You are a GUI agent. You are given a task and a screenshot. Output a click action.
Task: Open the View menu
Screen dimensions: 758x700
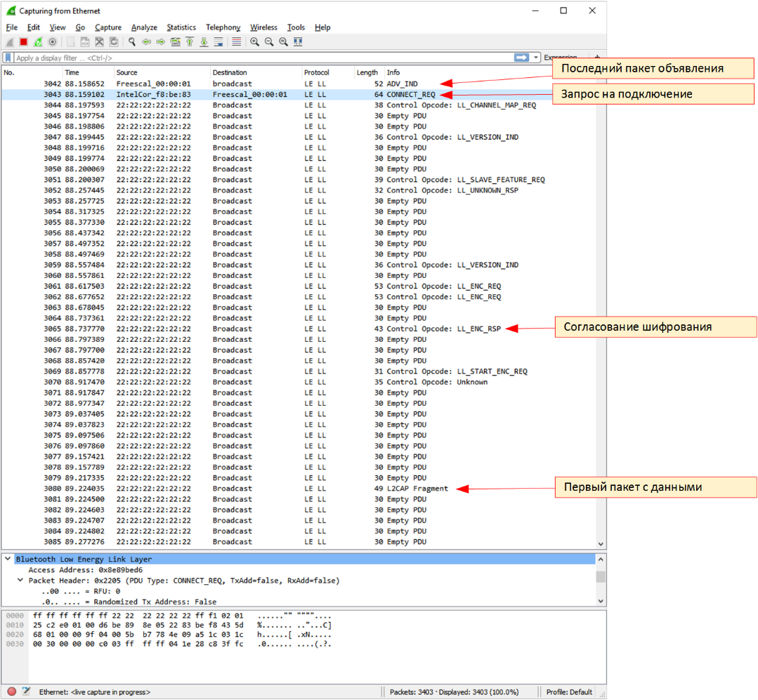coord(58,27)
